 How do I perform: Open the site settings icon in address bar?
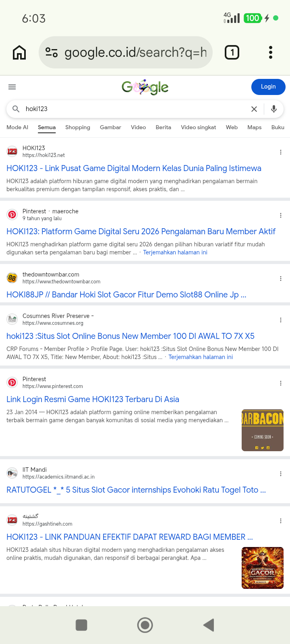52,52
